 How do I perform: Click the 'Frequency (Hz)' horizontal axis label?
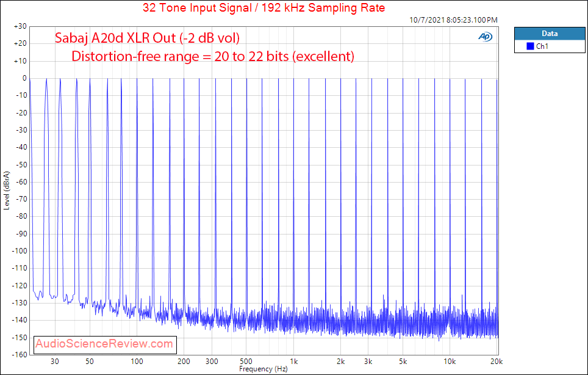pos(264,369)
